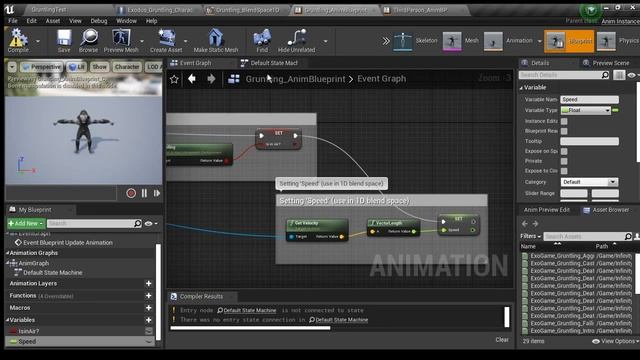The width and height of the screenshot is (640, 360).
Task: Select the Blueprint mode icon
Action: (x=556, y=41)
